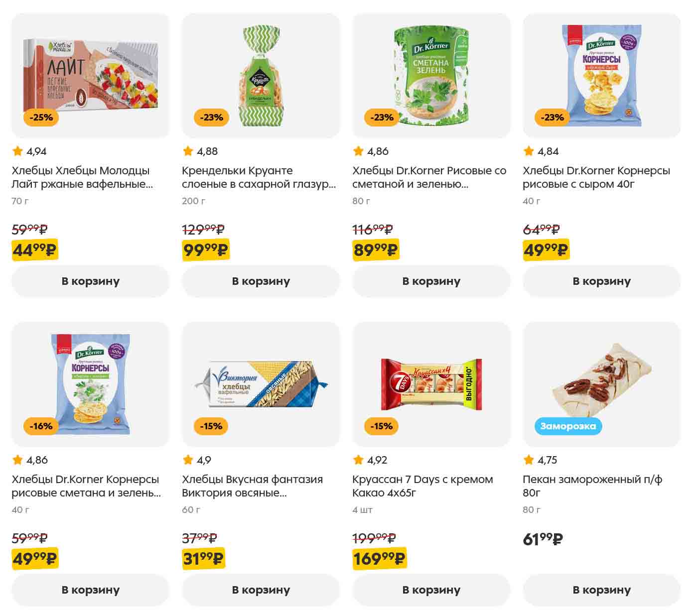Add Виктория овсяные хлебцы to cart
Viewport: 698px width, 616px height.
[x=261, y=590]
